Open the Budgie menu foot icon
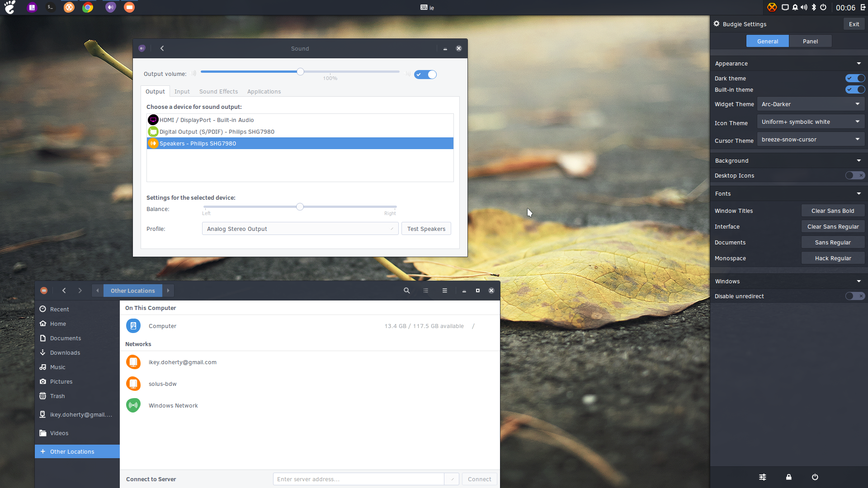The height and width of the screenshot is (488, 868). tap(10, 7)
